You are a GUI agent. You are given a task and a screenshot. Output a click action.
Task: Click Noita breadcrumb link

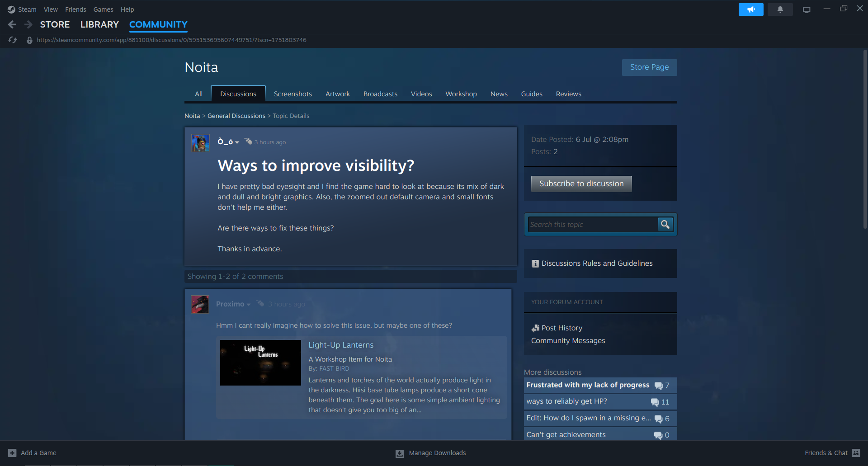192,116
